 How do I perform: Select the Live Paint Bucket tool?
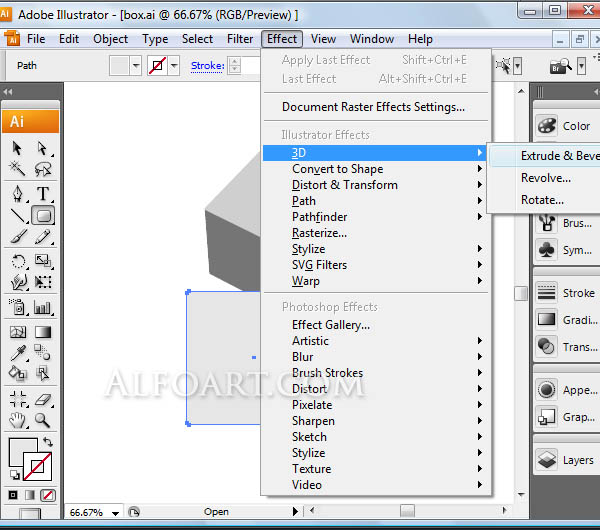18,373
